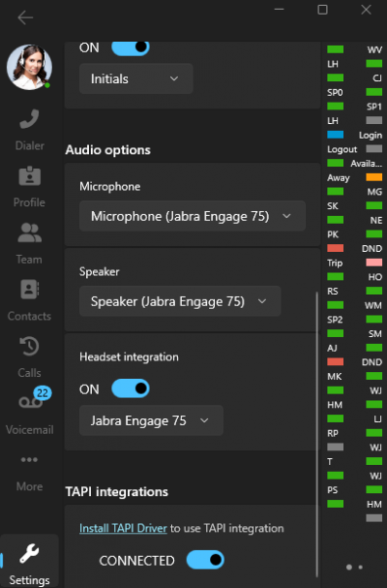Open Voicemail with 22 badge
The width and height of the screenshot is (387, 588).
tap(29, 411)
